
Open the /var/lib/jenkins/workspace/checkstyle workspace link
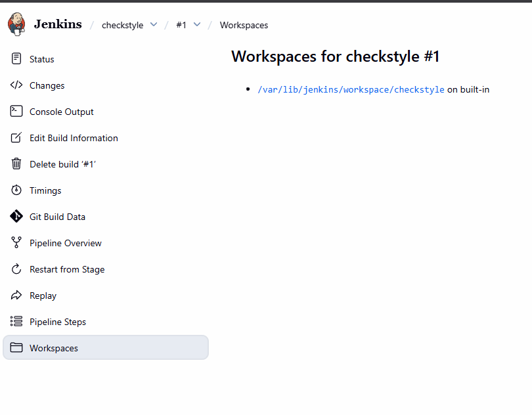click(x=351, y=89)
